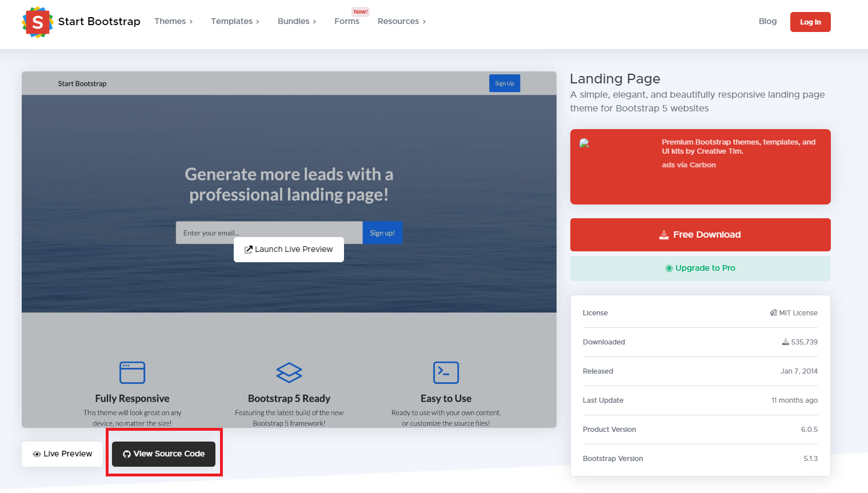Click the Landing Page heading
This screenshot has height=493, width=868.
(x=615, y=79)
